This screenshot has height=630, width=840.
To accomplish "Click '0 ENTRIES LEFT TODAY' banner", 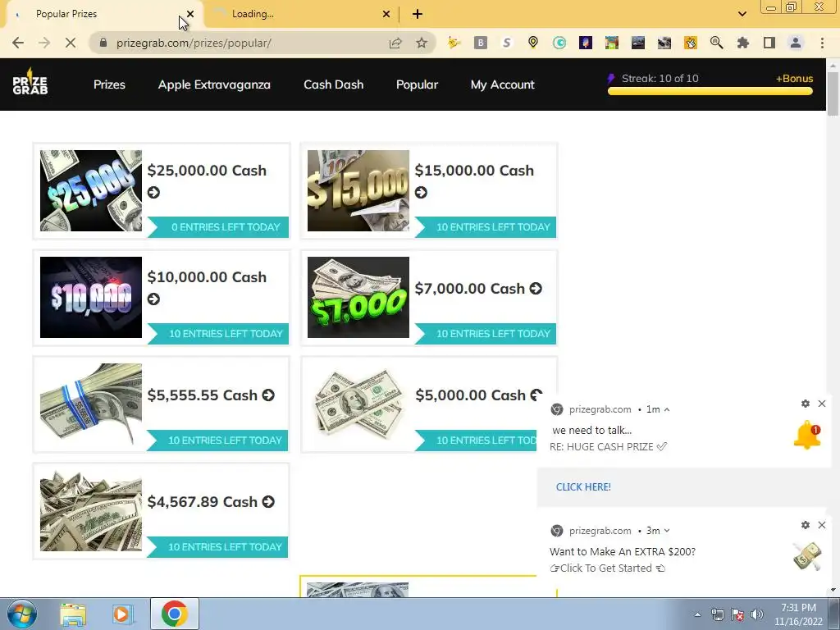I will click(218, 227).
